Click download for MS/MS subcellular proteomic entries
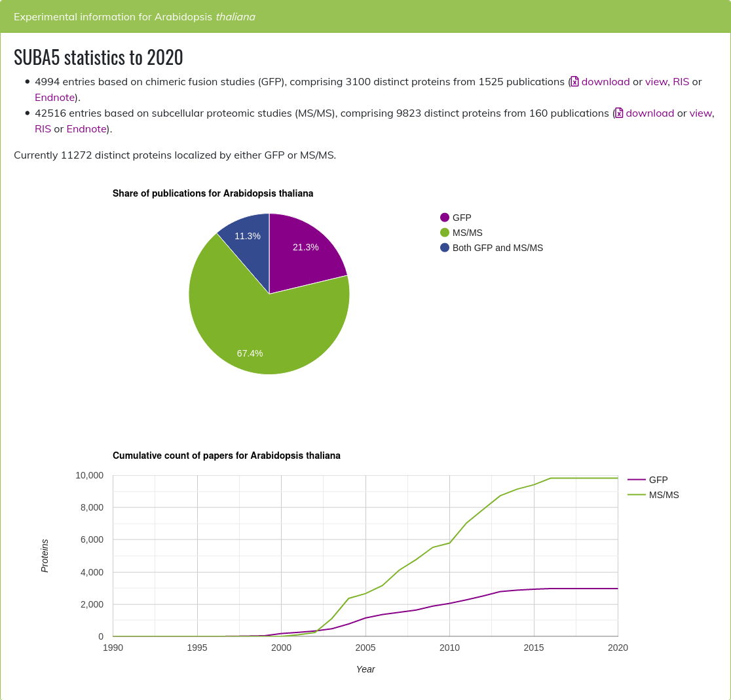The height and width of the screenshot is (700, 731). [650, 113]
